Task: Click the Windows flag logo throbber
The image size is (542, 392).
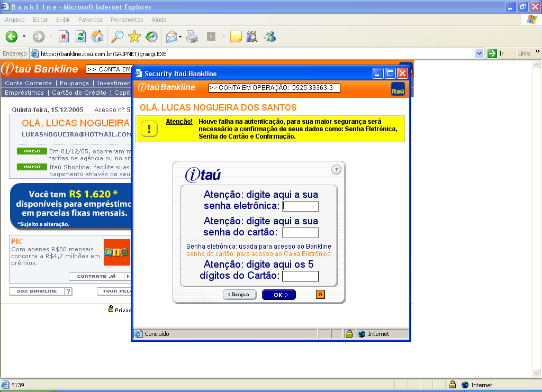Action: 531,20
